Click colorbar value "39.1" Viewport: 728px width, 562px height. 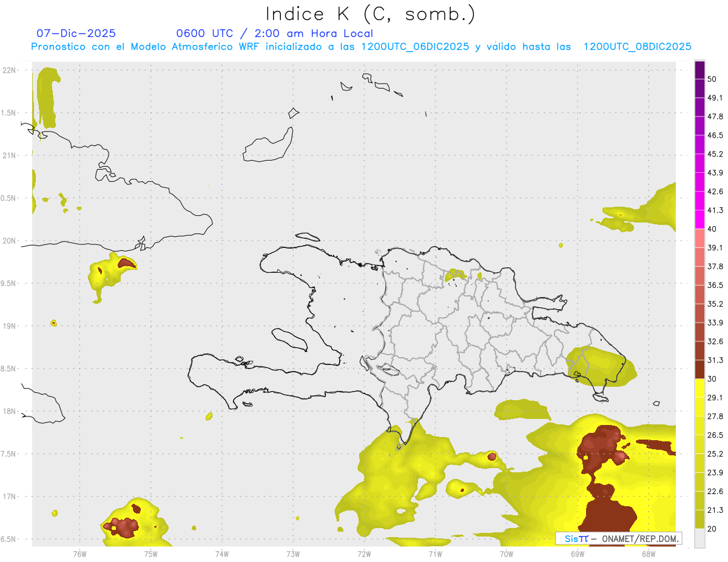716,248
